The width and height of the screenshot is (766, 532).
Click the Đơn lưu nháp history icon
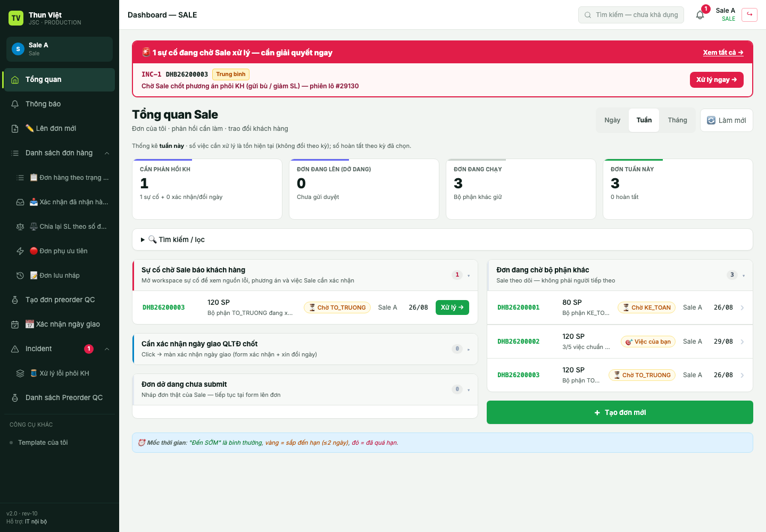click(20, 276)
